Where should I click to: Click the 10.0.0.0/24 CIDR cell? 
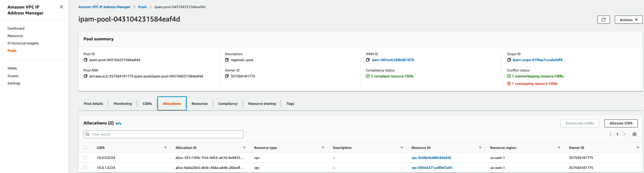106,158
